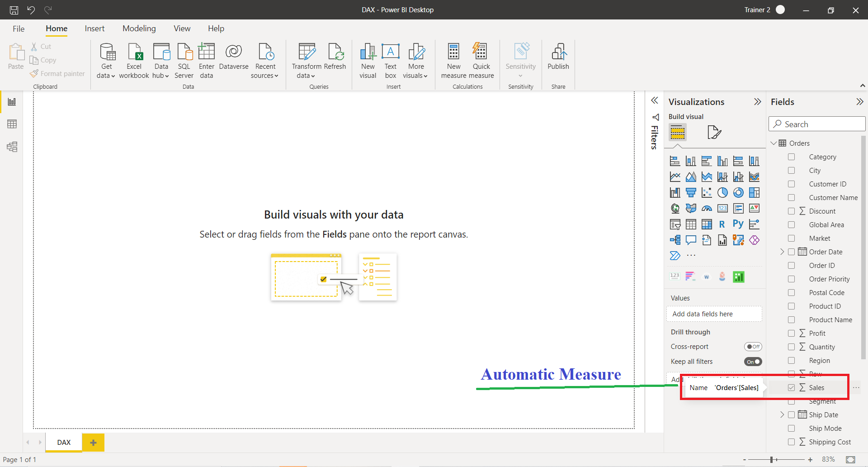This screenshot has width=868, height=467.
Task: Click the Publish button
Action: tap(558, 57)
